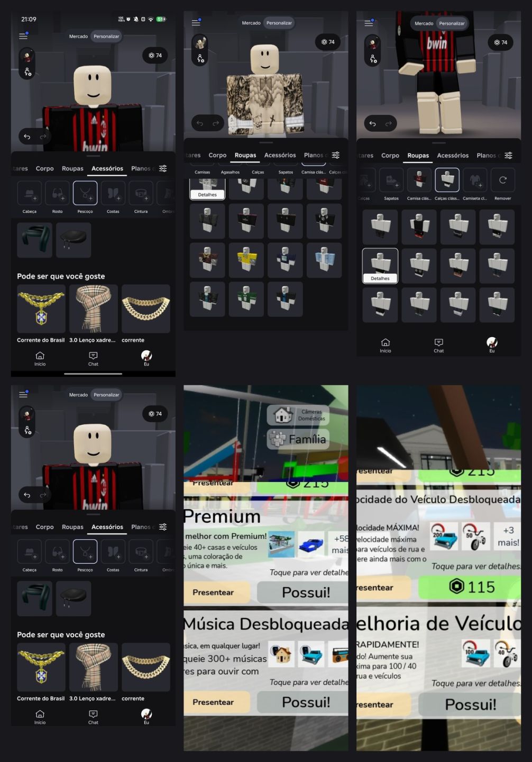Tap the boombox radio thumbnail in Música Desbloqueada
This screenshot has height=762, width=532.
(x=338, y=654)
